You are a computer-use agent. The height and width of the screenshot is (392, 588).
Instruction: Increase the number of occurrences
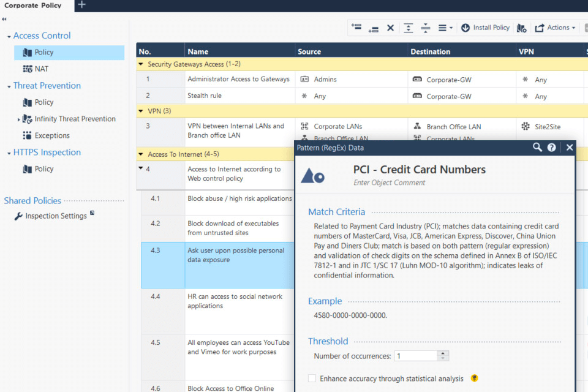[443, 353]
